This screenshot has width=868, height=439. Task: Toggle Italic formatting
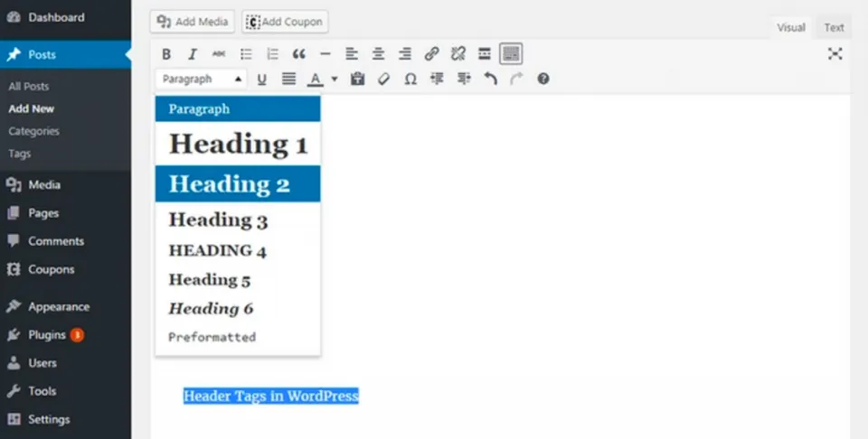tap(193, 54)
